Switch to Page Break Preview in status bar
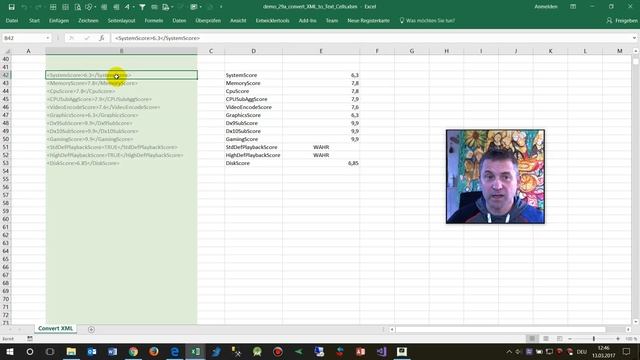Screen dimensions: 640x360 click(x=559, y=339)
